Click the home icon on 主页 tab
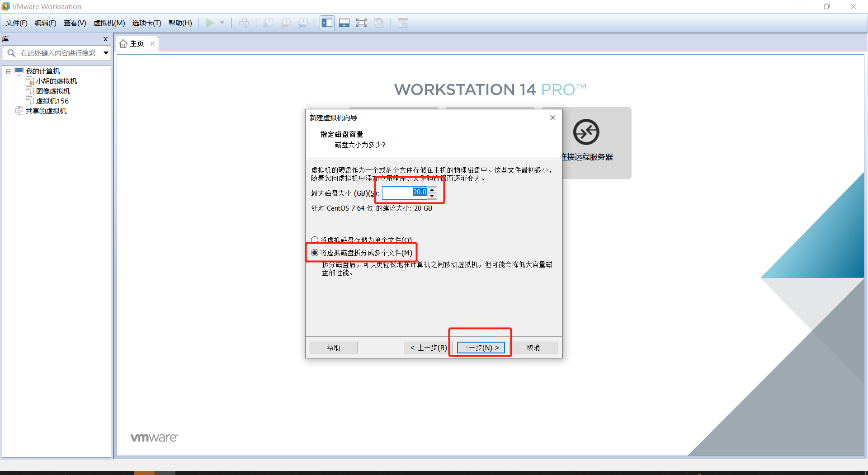 pyautogui.click(x=123, y=44)
